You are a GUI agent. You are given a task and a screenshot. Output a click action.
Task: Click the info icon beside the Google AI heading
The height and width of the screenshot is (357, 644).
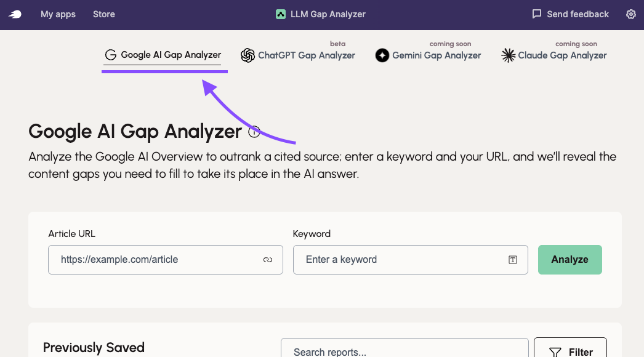[254, 131]
